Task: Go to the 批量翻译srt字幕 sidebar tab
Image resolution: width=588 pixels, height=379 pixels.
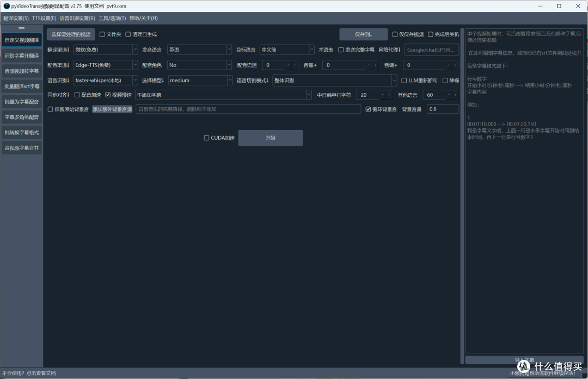Action: pyautogui.click(x=22, y=86)
